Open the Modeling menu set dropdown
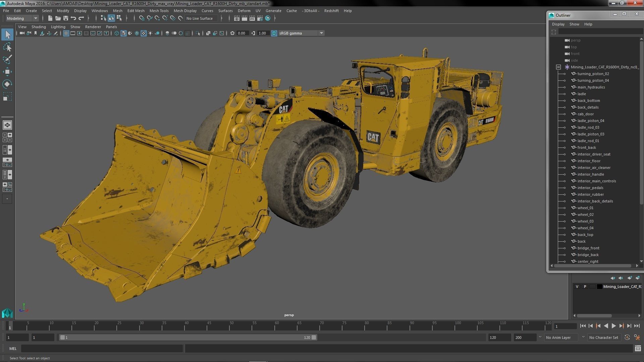The image size is (644, 362). point(22,18)
